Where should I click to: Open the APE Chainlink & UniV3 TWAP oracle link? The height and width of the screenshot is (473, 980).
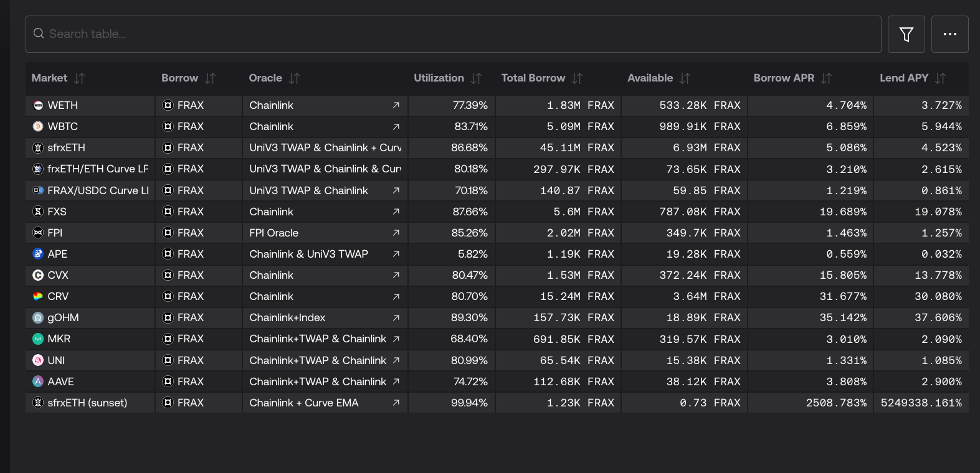396,254
